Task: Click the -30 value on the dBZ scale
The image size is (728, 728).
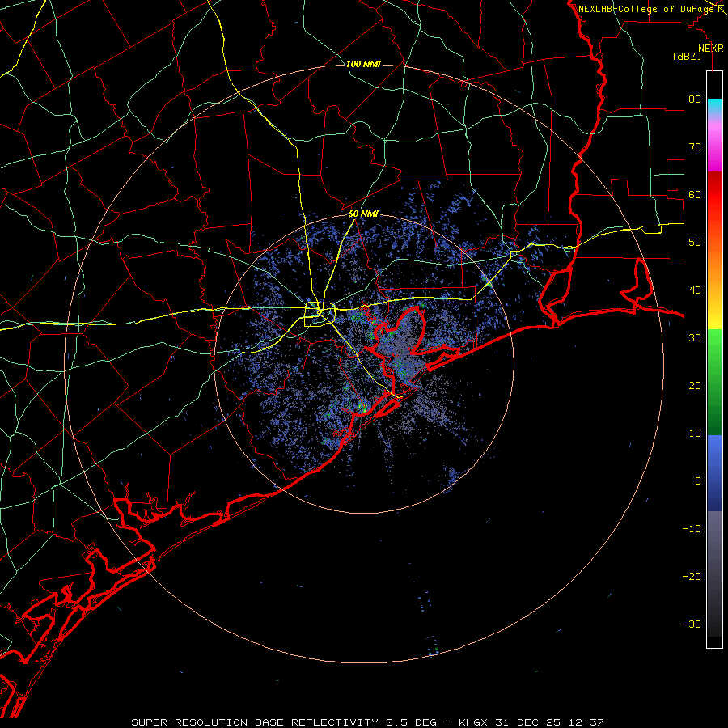Action: point(692,624)
